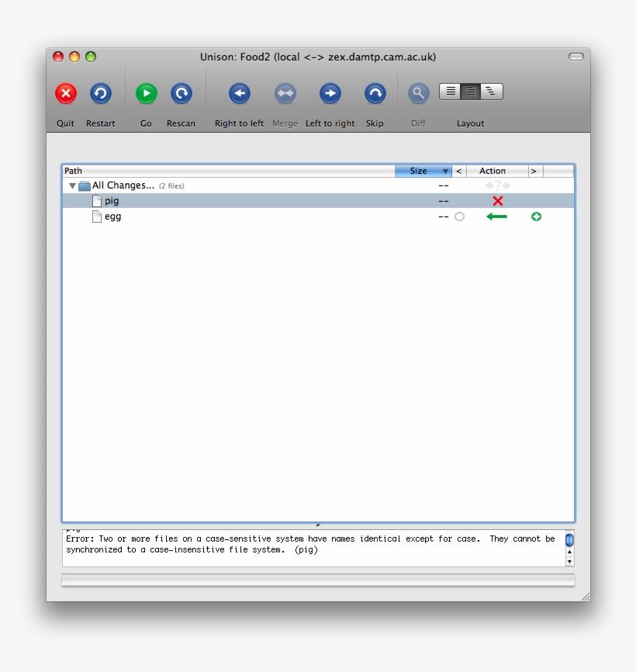The image size is (636, 672).
Task: Select the Right to left sync icon
Action: pyautogui.click(x=239, y=93)
